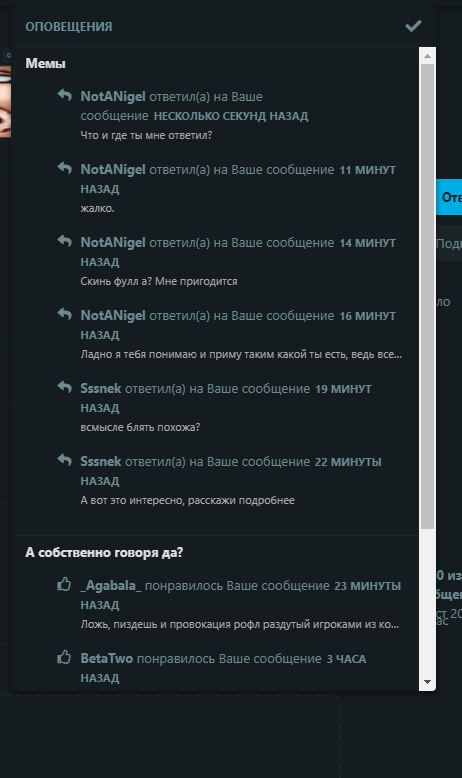Click reply icon of Sssnek's '22 МИНУТЫ' notification

click(65, 459)
